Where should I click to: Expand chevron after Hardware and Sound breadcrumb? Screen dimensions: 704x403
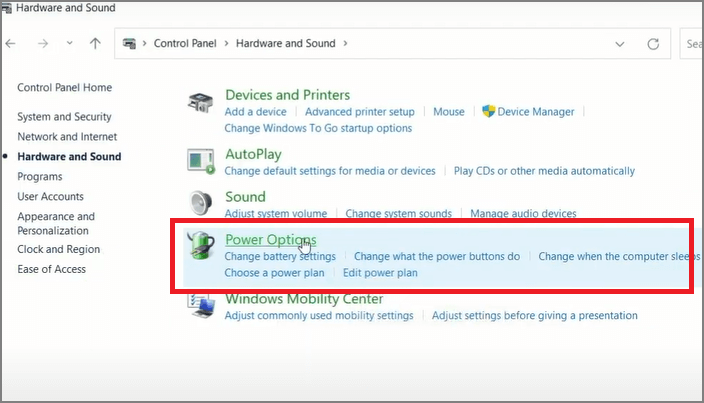tap(345, 44)
